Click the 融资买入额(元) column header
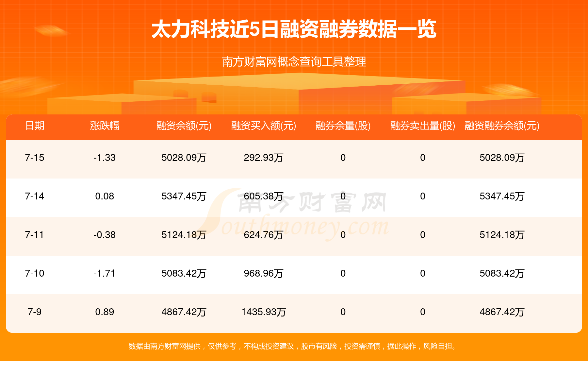This screenshot has height=376, width=588. (x=264, y=126)
